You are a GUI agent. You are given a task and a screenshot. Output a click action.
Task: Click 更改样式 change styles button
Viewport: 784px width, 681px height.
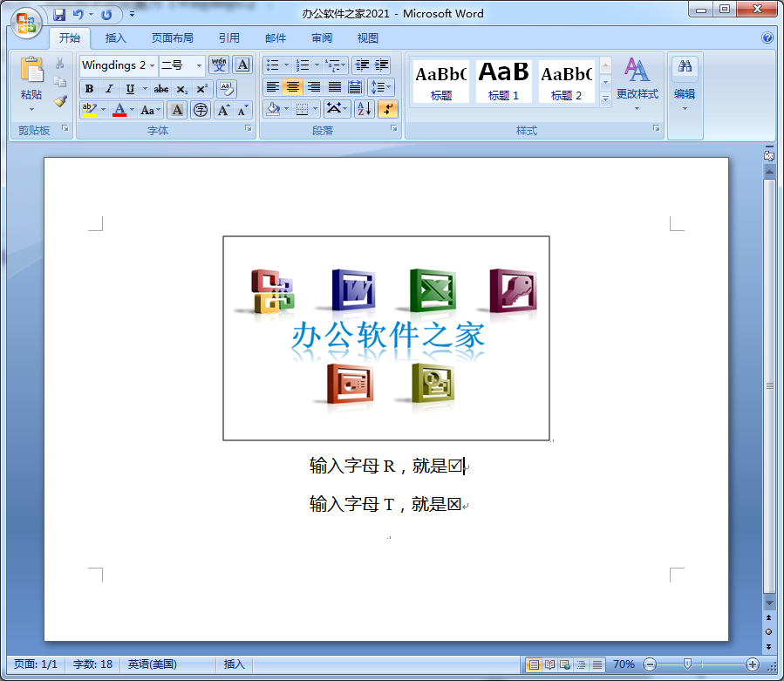[x=637, y=84]
